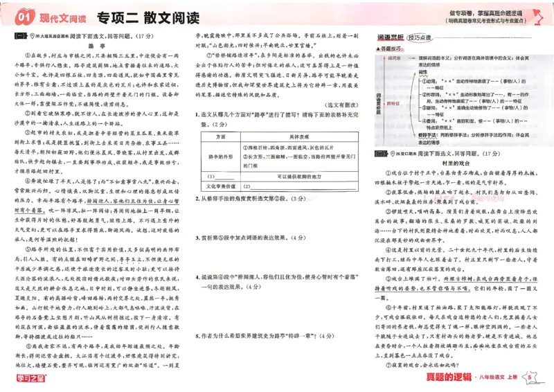Click instruction "阅读下面选文,回答问题。(17分)" above 路亭
This screenshot has width=554, height=392.
point(111,36)
